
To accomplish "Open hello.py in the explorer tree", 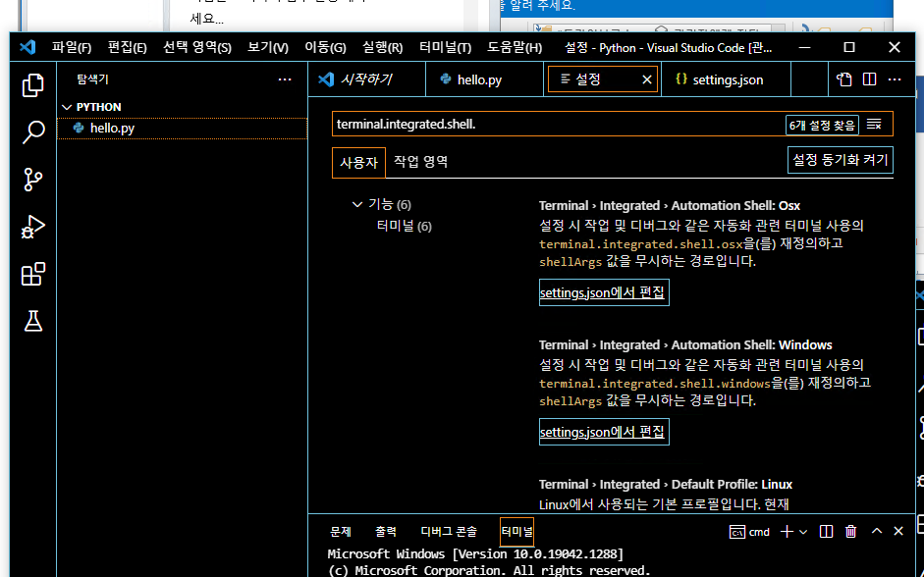I will click(182, 128).
